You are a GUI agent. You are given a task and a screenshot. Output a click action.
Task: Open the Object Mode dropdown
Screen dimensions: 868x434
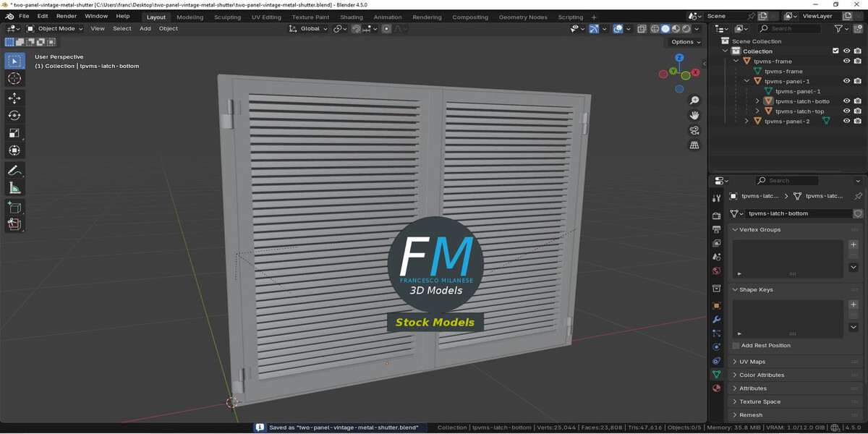pyautogui.click(x=55, y=29)
